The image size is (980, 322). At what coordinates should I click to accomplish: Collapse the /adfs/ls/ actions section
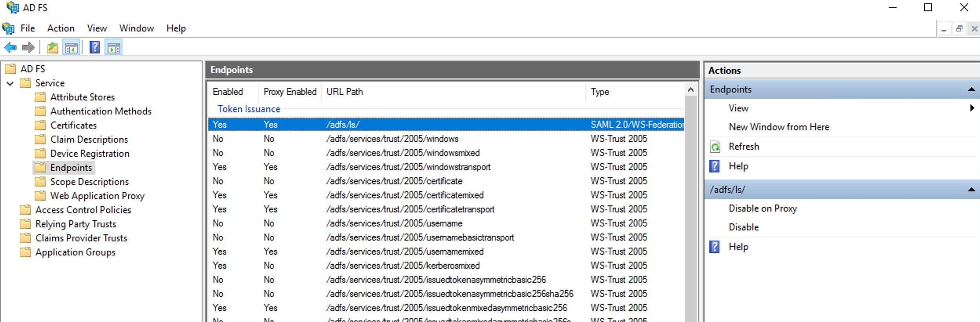971,190
